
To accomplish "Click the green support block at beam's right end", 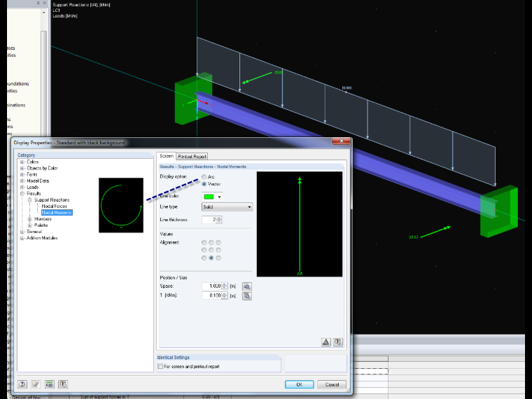I will (499, 211).
